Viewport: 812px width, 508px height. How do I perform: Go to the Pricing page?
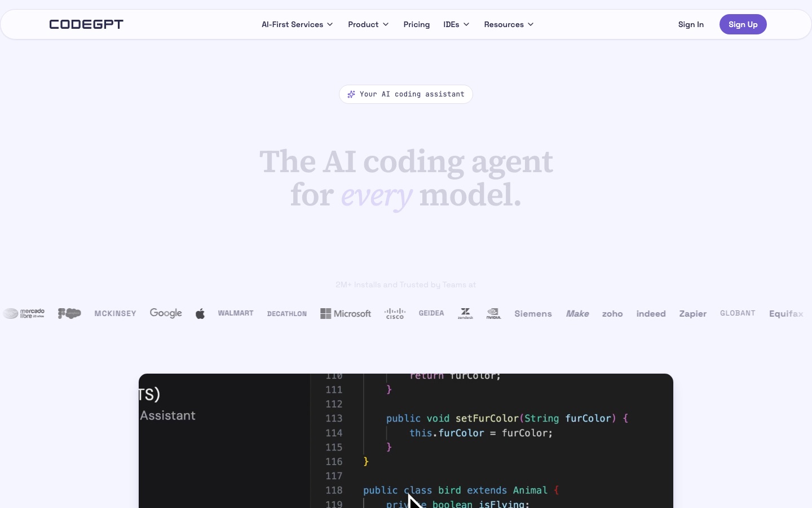pyautogui.click(x=417, y=24)
